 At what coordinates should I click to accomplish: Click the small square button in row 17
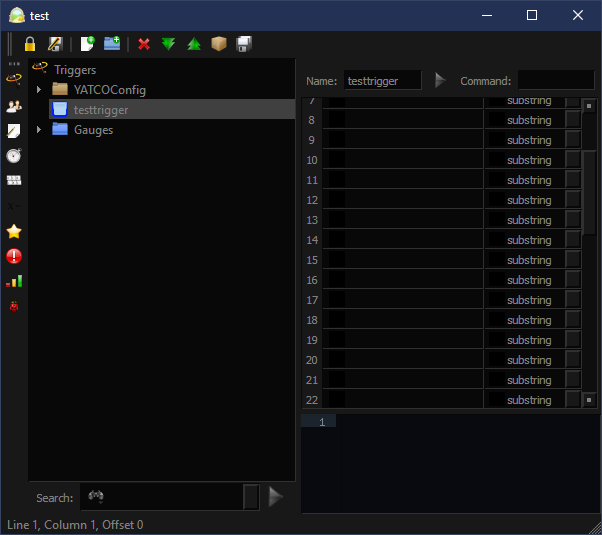tap(573, 300)
